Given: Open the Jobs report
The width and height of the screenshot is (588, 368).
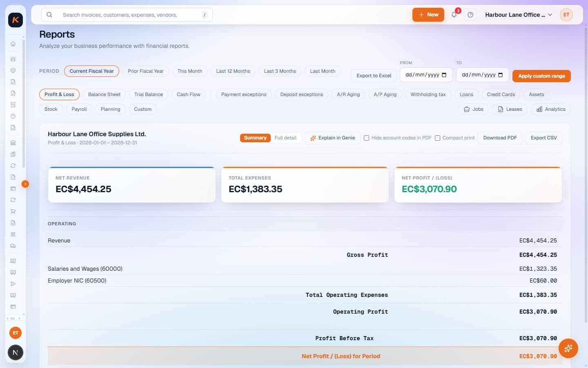Looking at the screenshot, I should click(474, 109).
